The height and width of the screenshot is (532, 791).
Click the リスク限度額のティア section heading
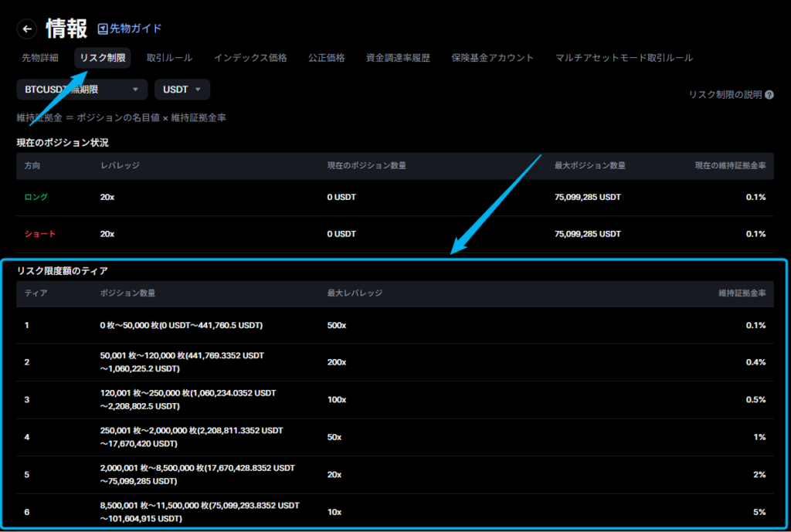62,271
